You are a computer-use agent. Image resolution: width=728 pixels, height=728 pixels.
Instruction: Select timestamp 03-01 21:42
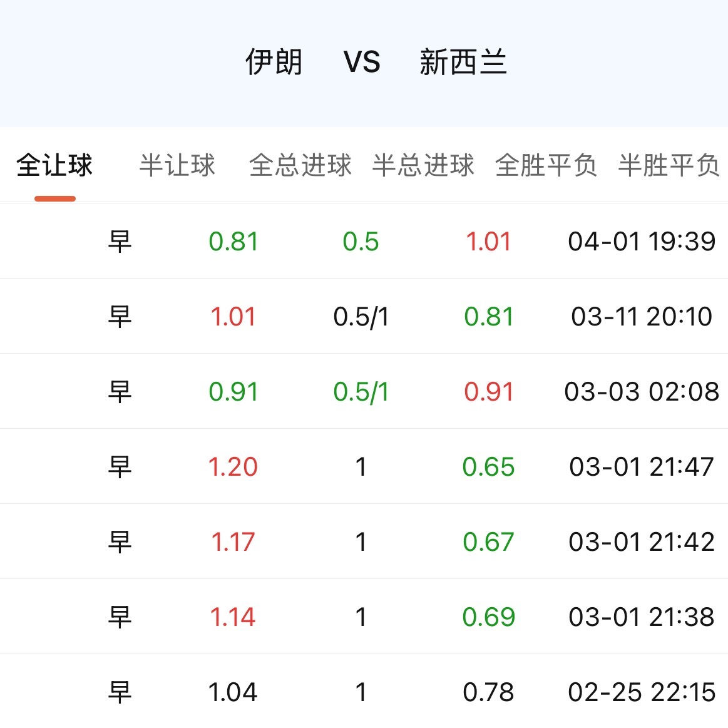[642, 542]
